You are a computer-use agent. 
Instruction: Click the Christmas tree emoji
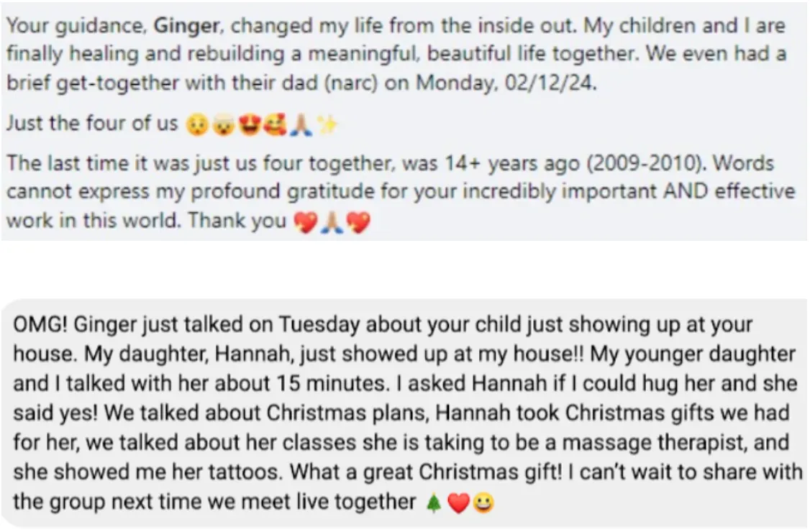click(x=432, y=503)
